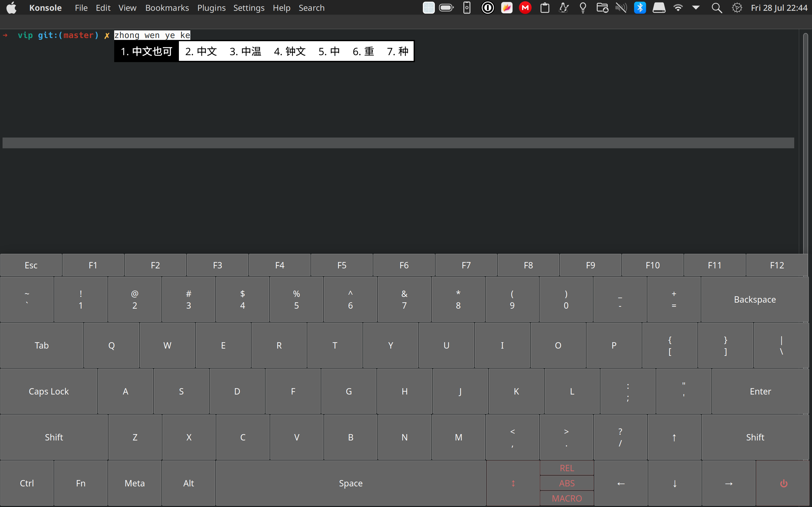
Task: Expand the menu bar dropdown triangle icon
Action: (696, 8)
